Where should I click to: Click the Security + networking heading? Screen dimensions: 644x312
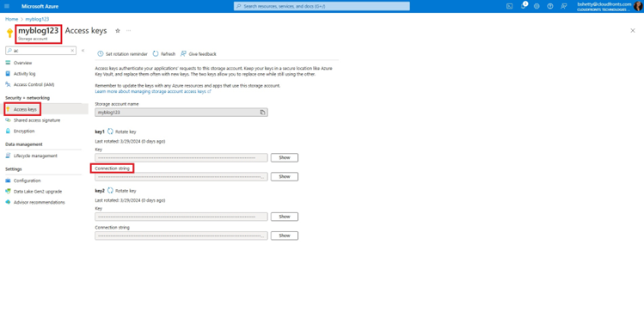pyautogui.click(x=28, y=98)
